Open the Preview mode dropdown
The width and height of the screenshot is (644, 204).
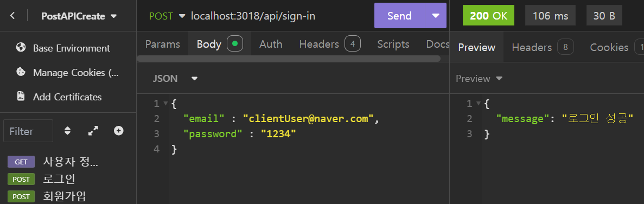coord(479,78)
